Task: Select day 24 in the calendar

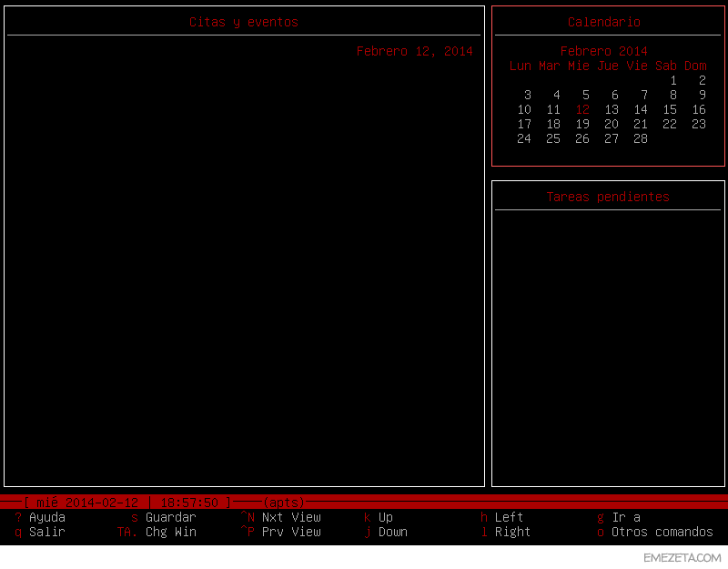Action: coord(524,139)
